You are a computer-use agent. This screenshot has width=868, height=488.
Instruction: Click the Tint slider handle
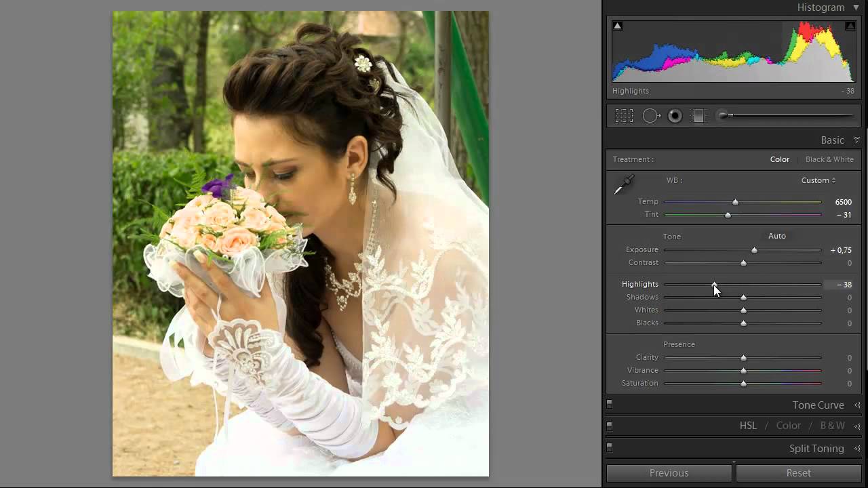[x=728, y=215]
